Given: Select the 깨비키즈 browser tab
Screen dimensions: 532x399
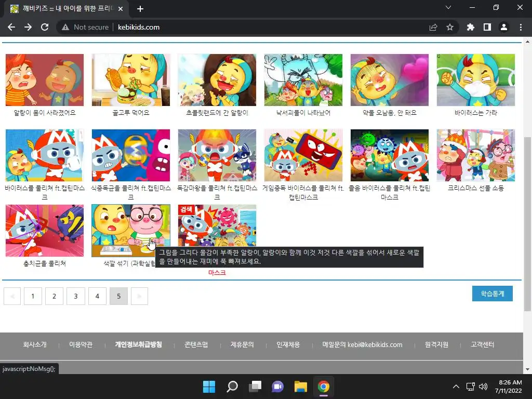Looking at the screenshot, I should [66, 9].
